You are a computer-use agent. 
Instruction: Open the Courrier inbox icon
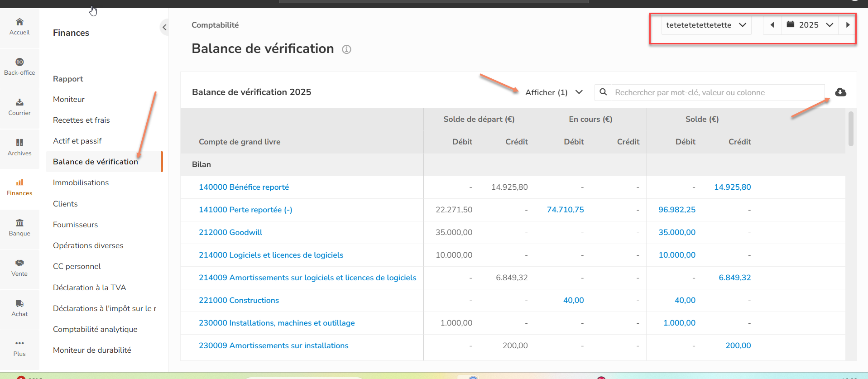[19, 102]
